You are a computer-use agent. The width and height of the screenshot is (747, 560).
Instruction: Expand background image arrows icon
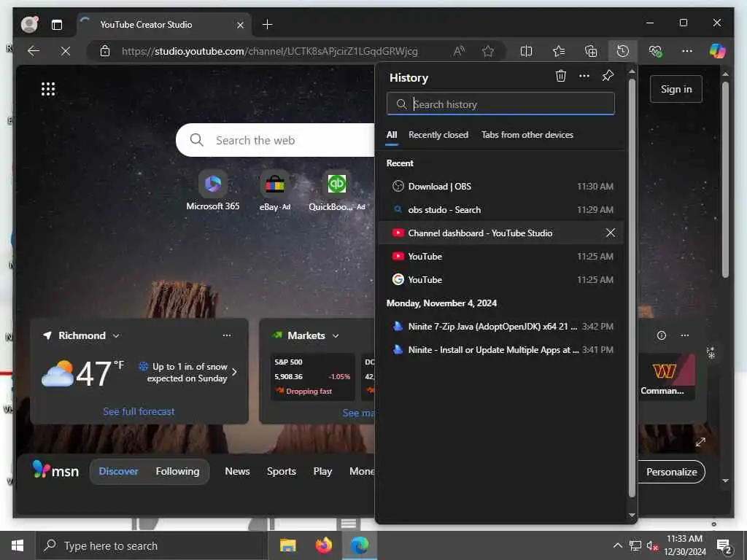click(x=700, y=442)
